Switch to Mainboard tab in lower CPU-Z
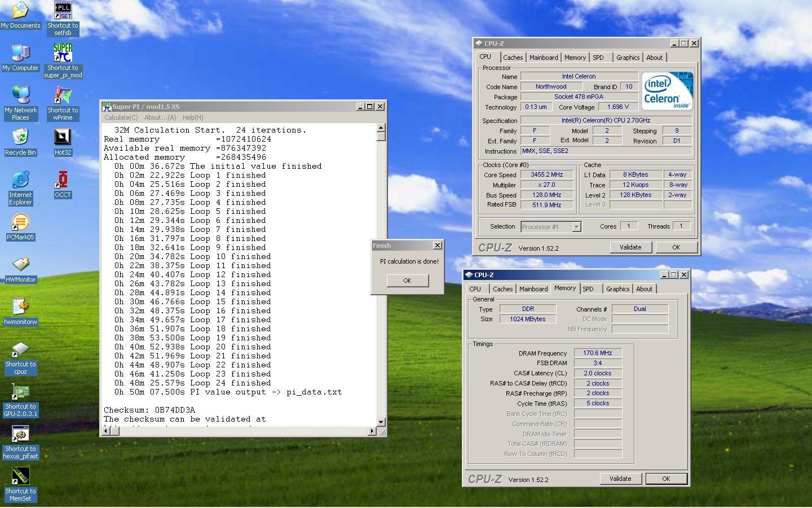This screenshot has width=812, height=508. [533, 289]
